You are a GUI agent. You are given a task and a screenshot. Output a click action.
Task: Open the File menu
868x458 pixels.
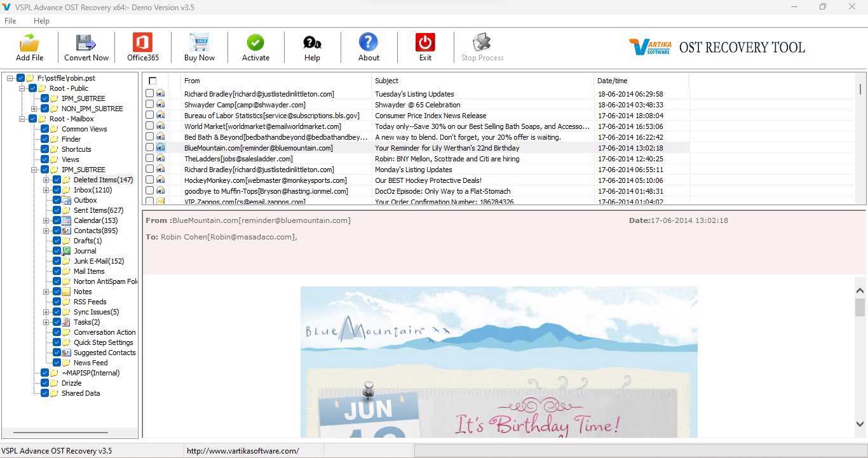[x=10, y=21]
